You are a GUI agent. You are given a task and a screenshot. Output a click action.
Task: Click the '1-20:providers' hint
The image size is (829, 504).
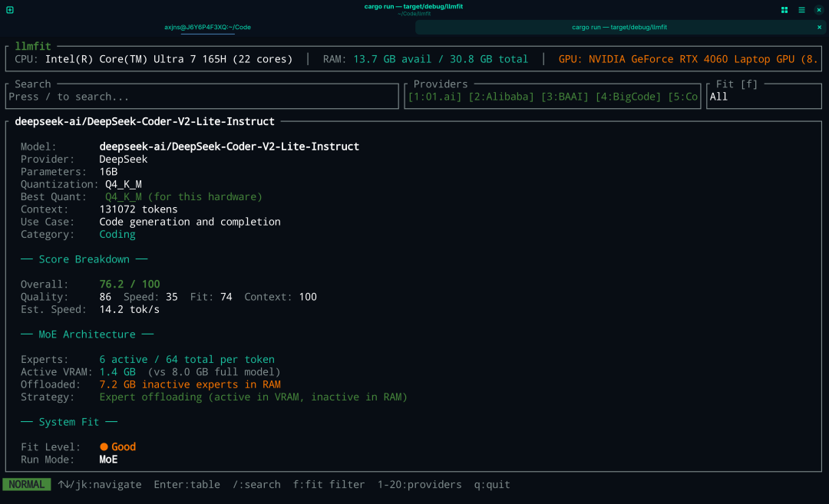tap(419, 485)
